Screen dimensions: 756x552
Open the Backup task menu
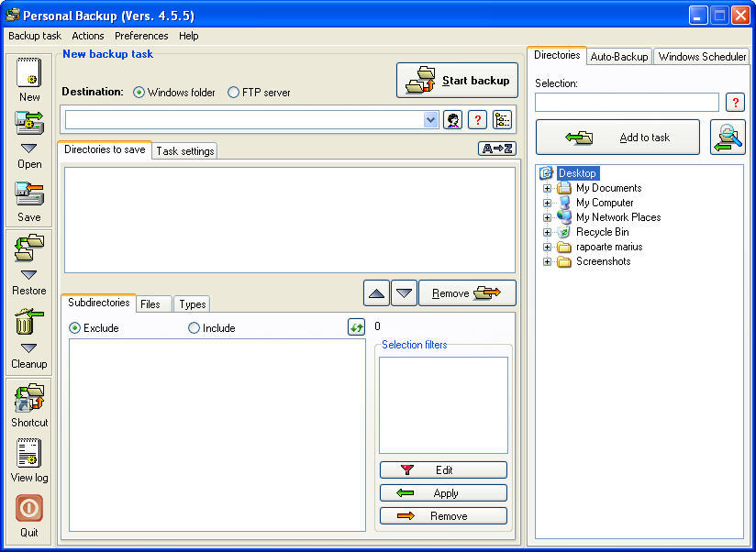(x=35, y=36)
